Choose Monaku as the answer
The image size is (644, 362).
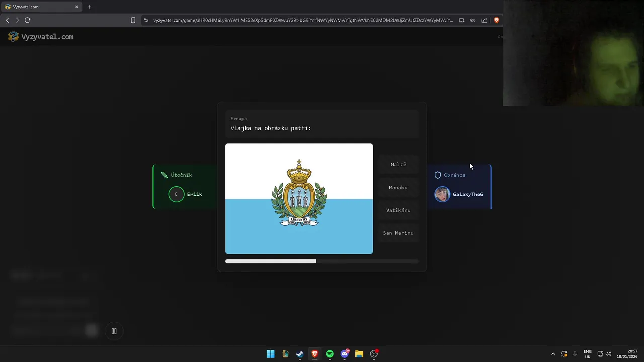click(398, 187)
